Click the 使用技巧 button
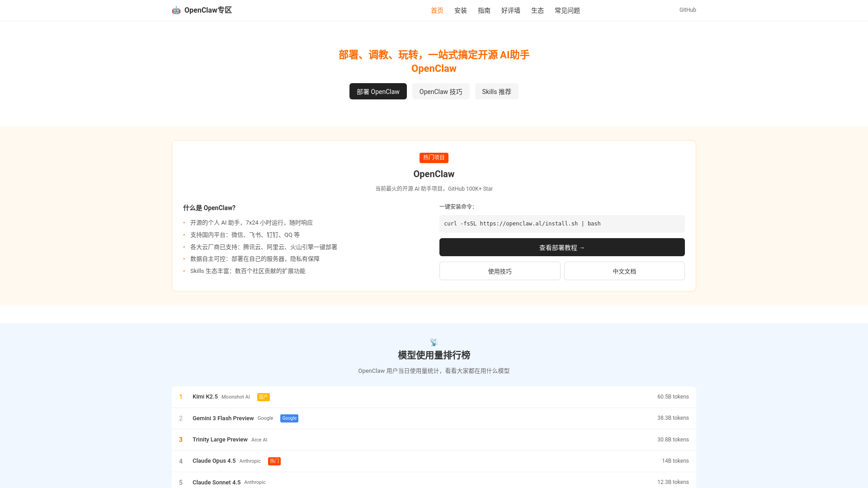868x488 pixels. [500, 271]
